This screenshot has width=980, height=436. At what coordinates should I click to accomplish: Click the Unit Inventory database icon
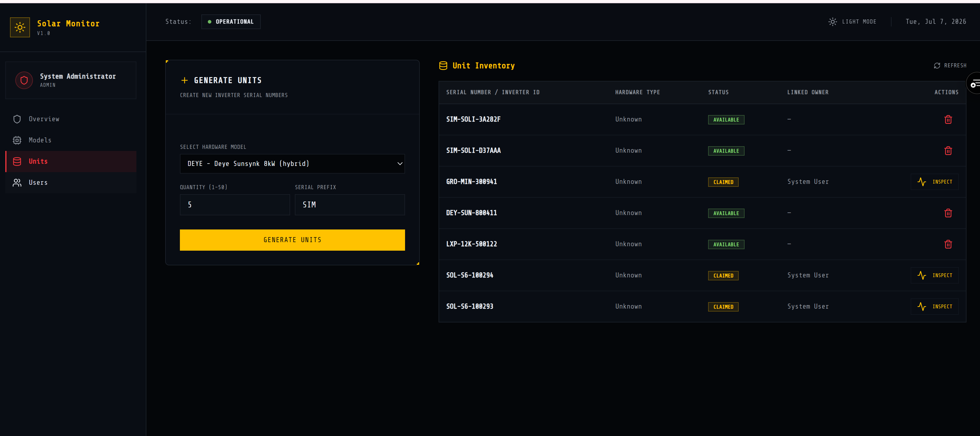pos(443,66)
